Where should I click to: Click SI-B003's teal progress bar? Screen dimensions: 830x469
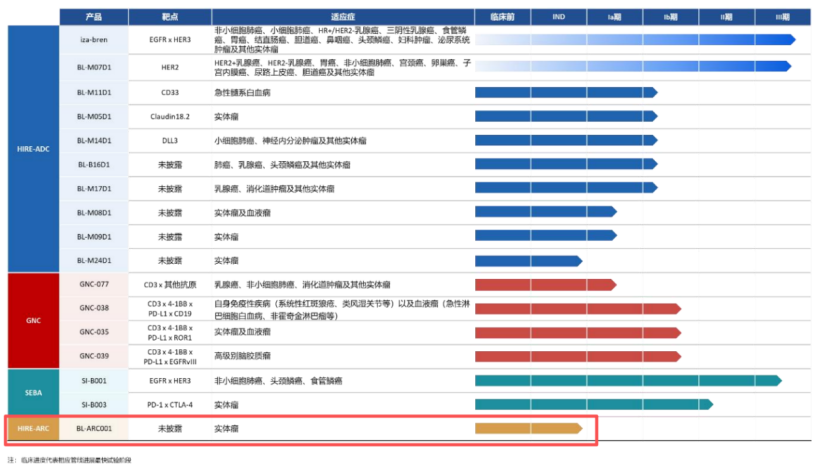pos(594,405)
